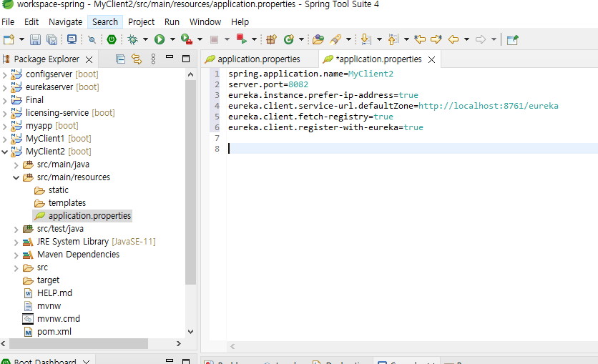Click the New Java Class green C icon
Image resolution: width=598 pixels, height=364 pixels.
289,39
